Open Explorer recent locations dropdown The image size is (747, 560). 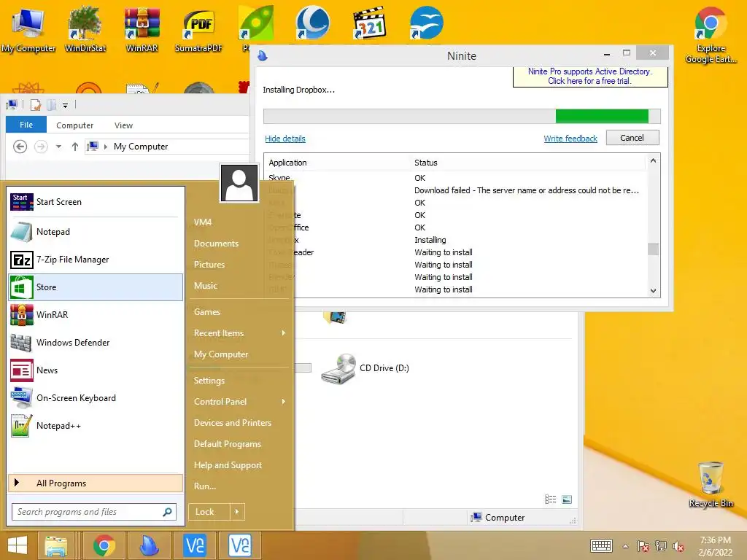[x=58, y=147]
